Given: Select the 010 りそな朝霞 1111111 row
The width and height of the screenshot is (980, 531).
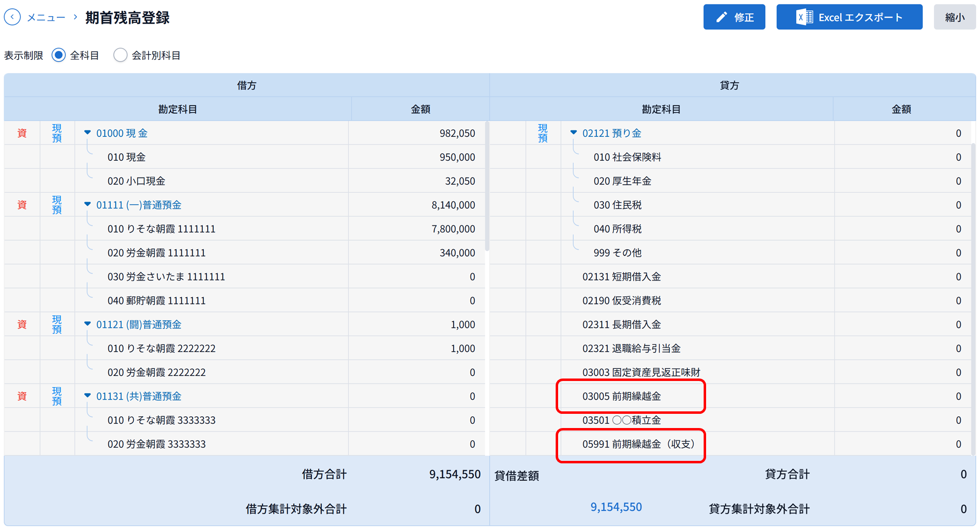Looking at the screenshot, I should pos(245,228).
